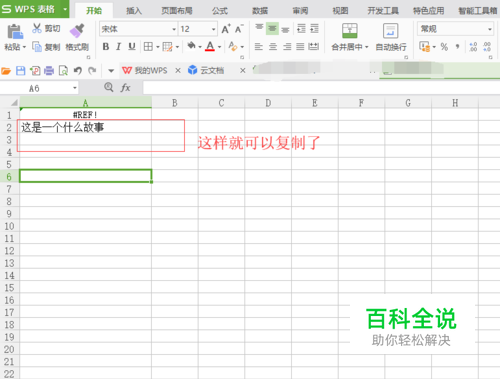
Task: Close the 云文档 tab
Action: 243,70
